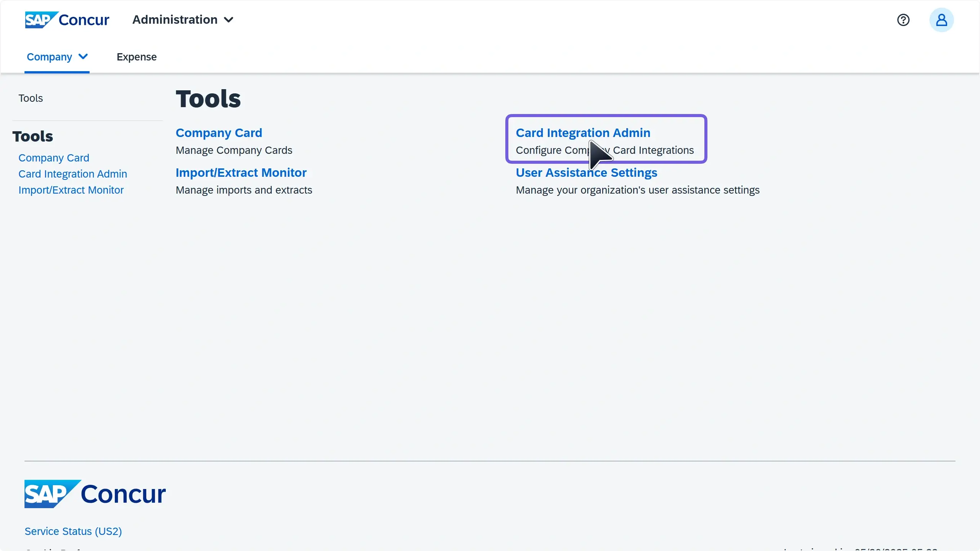Click 'Manage your organization's user assistance settings' text
Screen dimensions: 980x551
(x=638, y=190)
